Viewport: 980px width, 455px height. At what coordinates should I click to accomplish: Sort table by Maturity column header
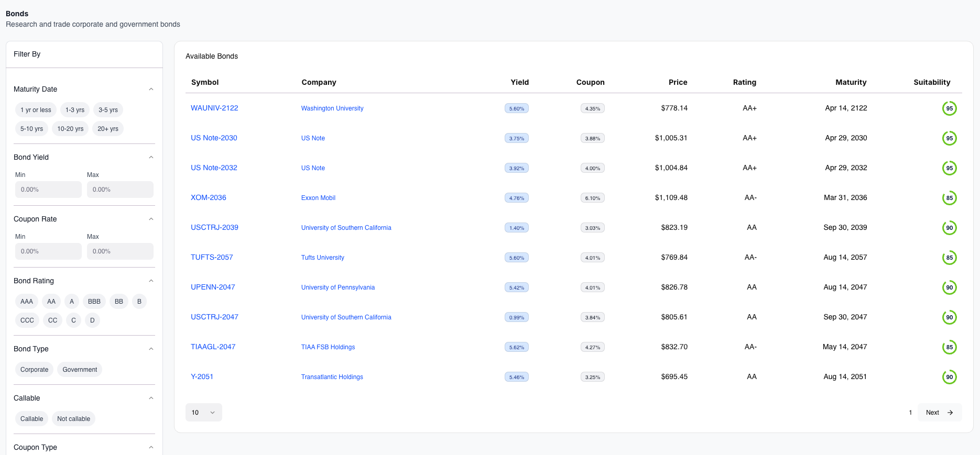point(851,82)
